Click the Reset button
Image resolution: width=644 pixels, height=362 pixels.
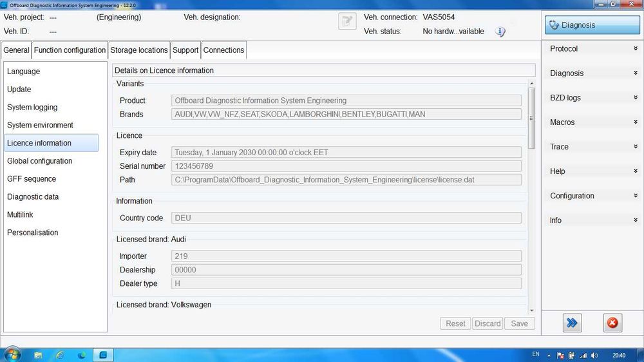455,323
